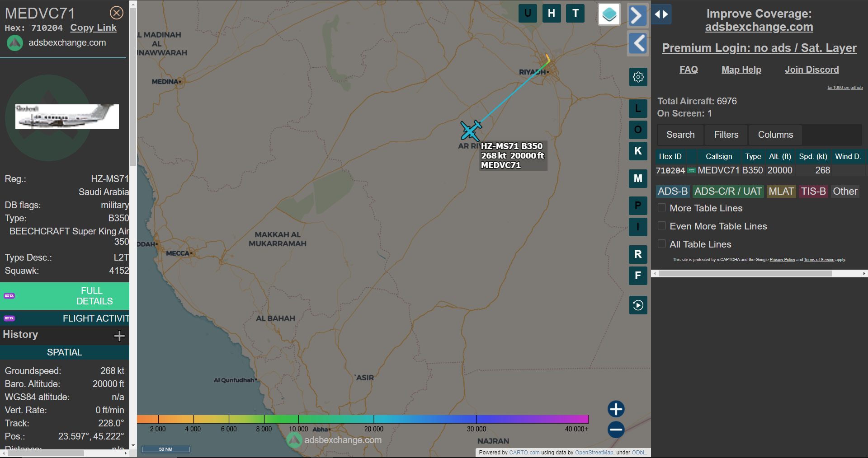Click the F map option button
The height and width of the screenshot is (458, 868).
pyautogui.click(x=638, y=276)
